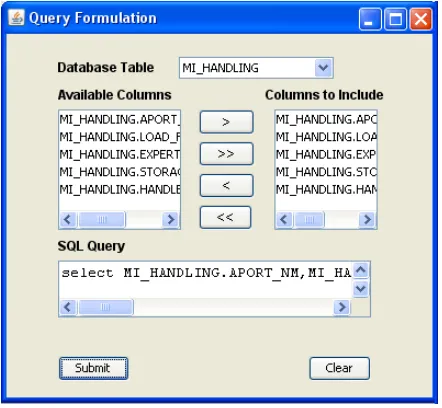Click SQL Query scroll down arrow

(361, 288)
